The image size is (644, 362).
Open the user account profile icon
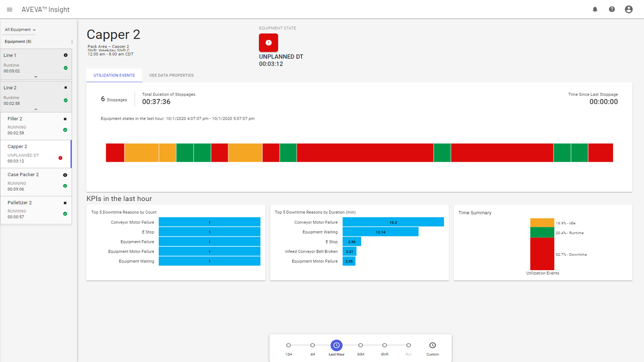(x=629, y=10)
